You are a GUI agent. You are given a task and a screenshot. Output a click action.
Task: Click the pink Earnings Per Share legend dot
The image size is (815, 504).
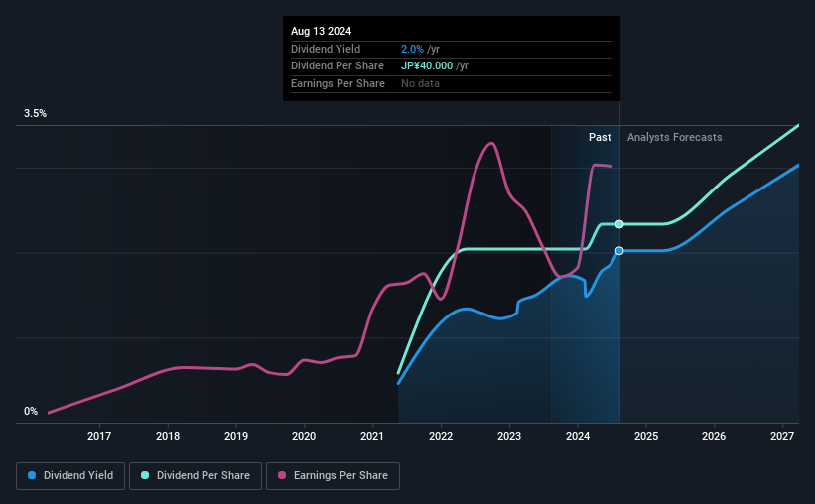click(x=282, y=475)
